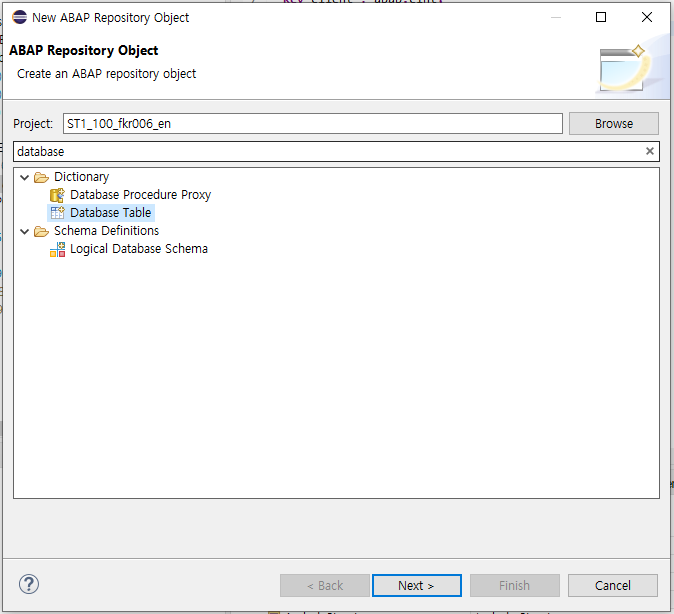Focus the Project name input field
The image size is (674, 614).
(312, 123)
